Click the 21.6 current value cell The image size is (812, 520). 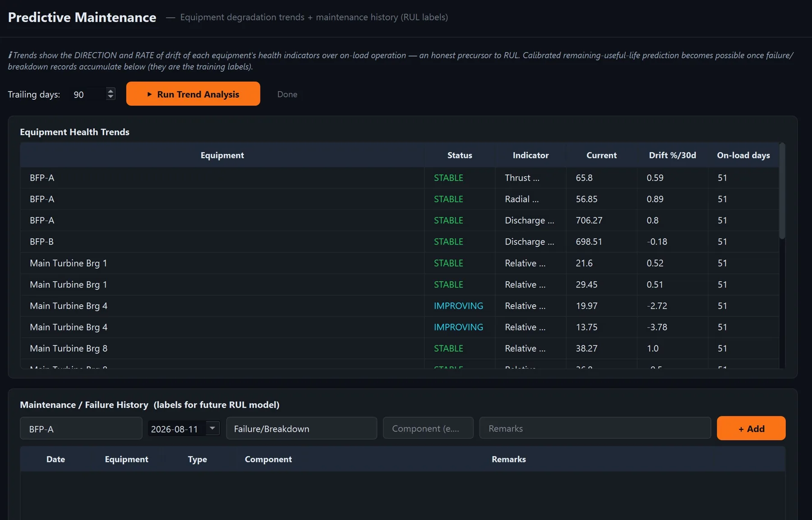601,263
